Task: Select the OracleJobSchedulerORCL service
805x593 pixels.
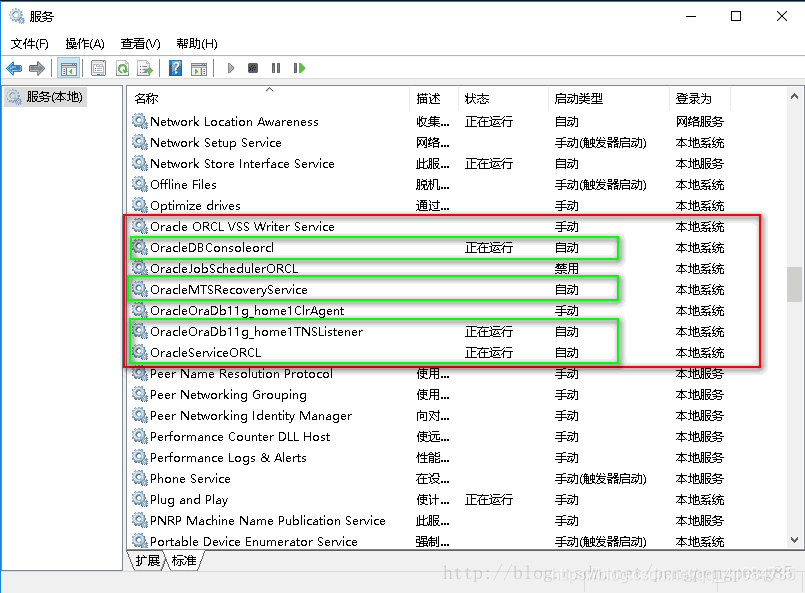Action: click(x=429, y=269)
